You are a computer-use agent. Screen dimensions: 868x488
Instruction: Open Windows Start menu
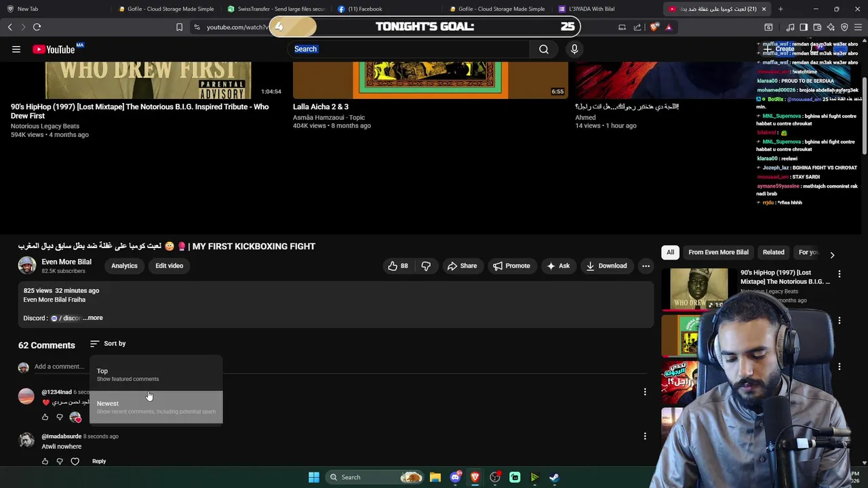pyautogui.click(x=314, y=477)
